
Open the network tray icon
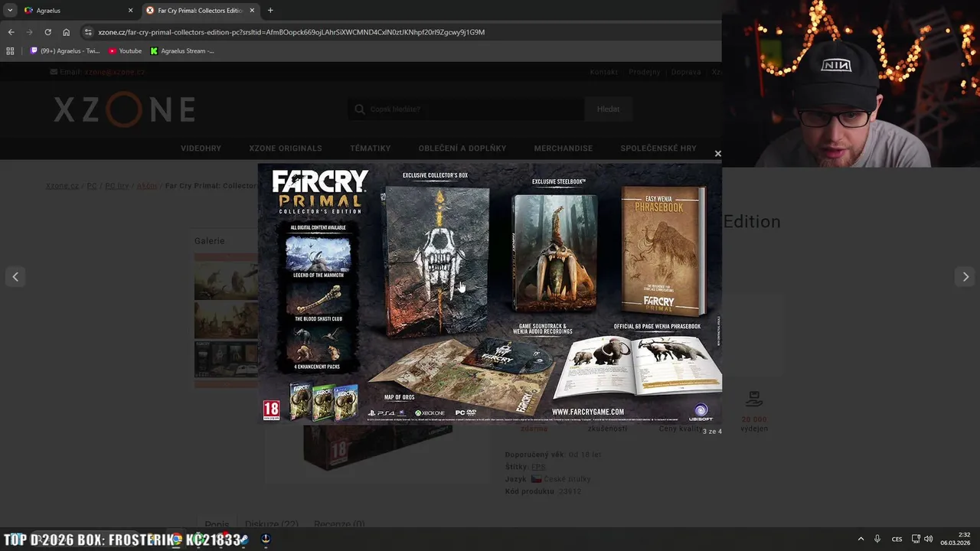[x=916, y=539]
